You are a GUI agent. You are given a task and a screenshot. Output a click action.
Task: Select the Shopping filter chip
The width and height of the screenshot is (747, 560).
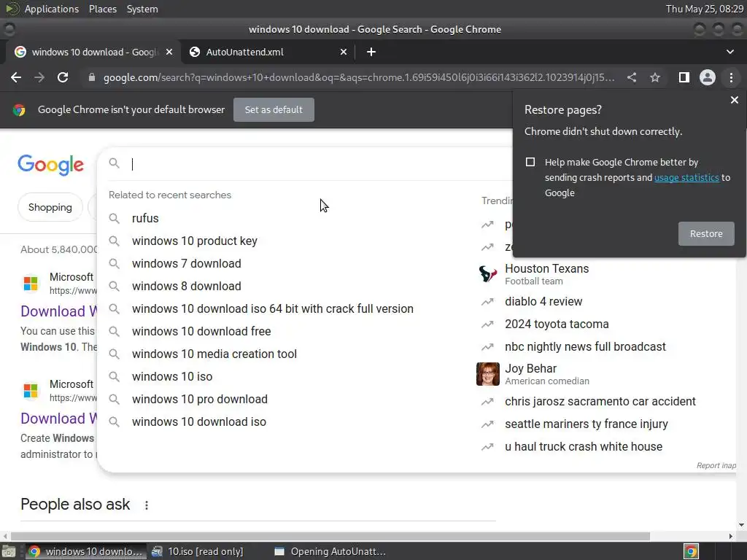(x=50, y=207)
